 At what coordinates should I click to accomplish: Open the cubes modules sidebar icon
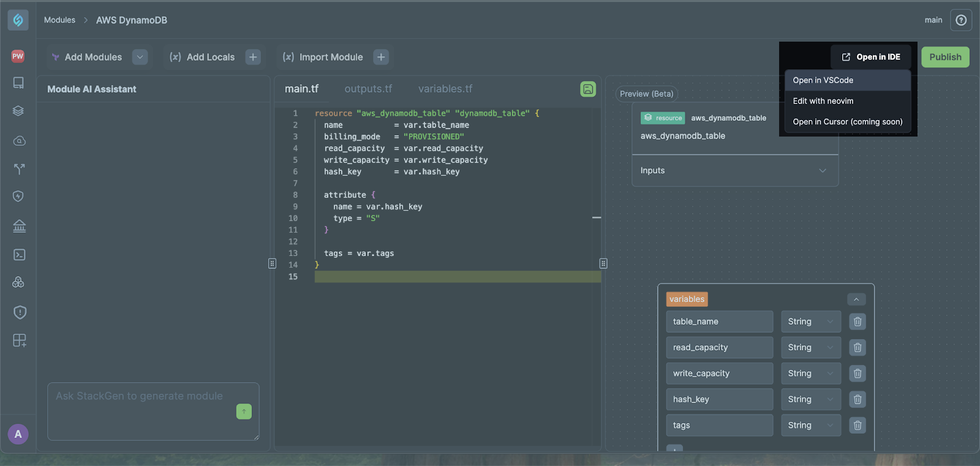pyautogui.click(x=18, y=282)
